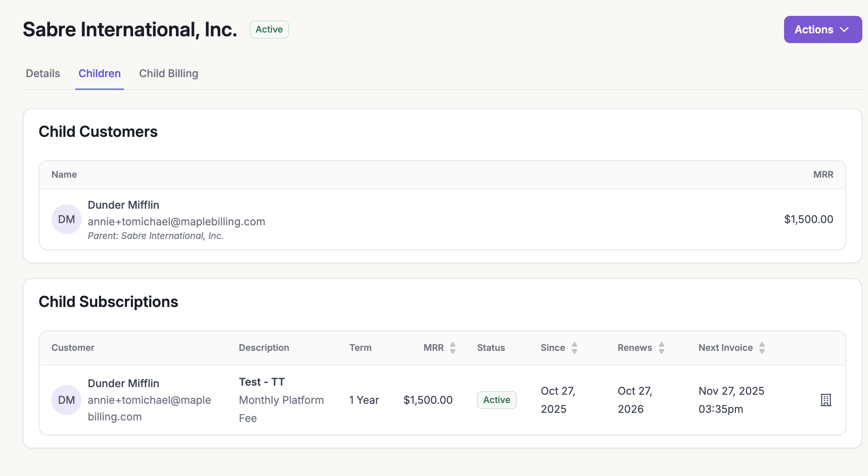Select the Children tab

(x=99, y=73)
